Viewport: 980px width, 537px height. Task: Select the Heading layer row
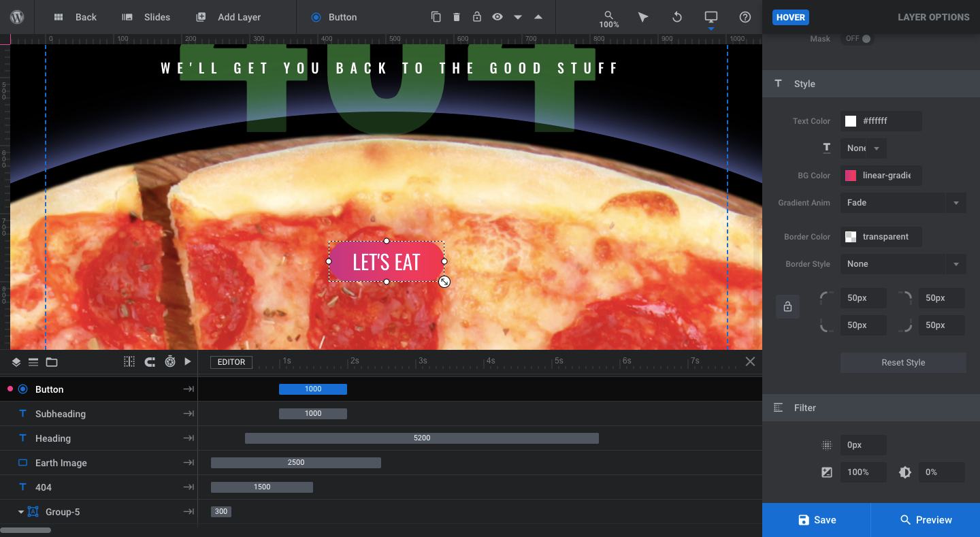[x=99, y=438]
